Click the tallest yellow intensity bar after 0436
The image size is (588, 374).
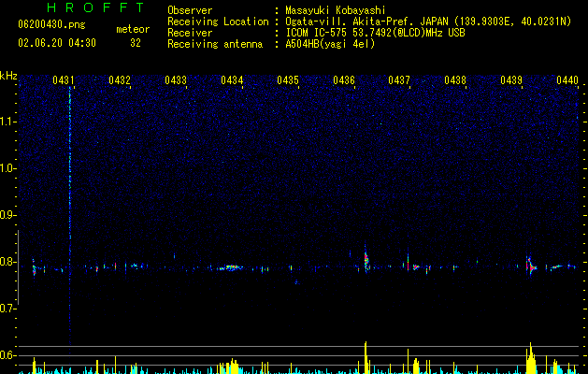(366, 357)
